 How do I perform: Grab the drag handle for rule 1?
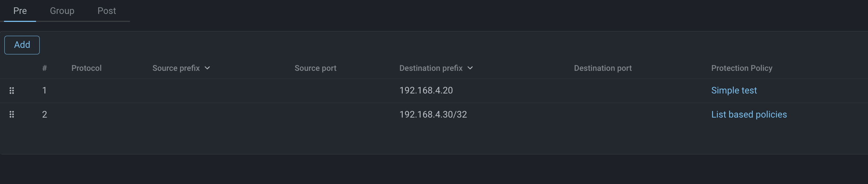(12, 91)
